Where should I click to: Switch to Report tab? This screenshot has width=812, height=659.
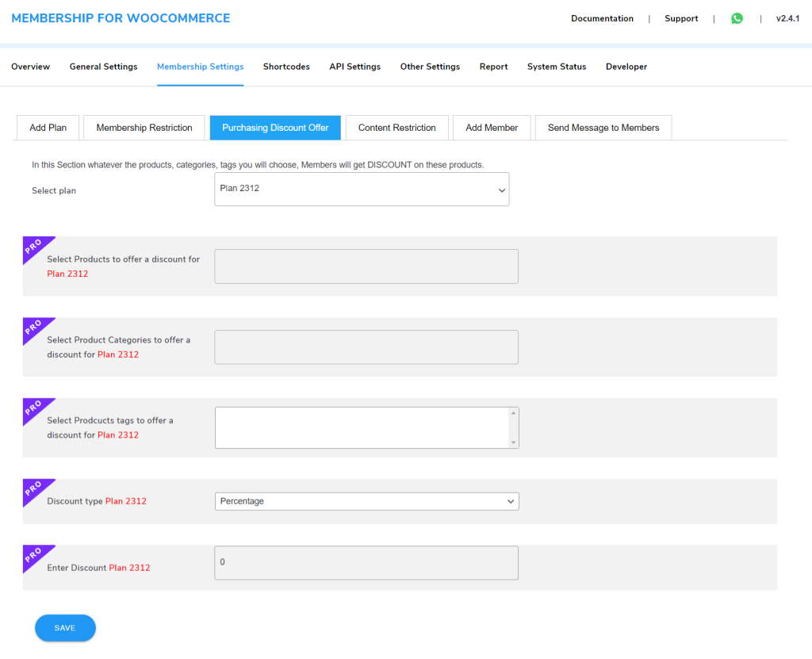493,67
